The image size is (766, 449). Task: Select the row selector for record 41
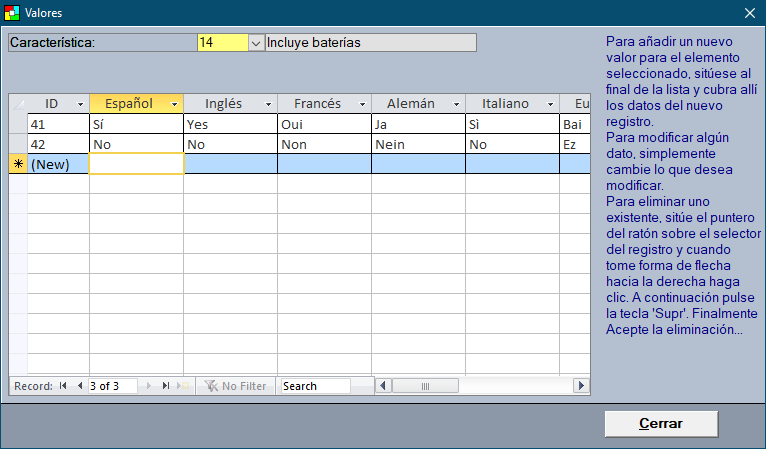coord(18,125)
